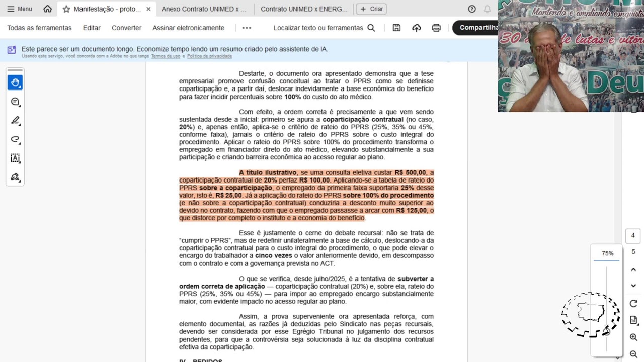The width and height of the screenshot is (644, 362).
Task: Select the freehand Draw tool
Action: coord(15,139)
